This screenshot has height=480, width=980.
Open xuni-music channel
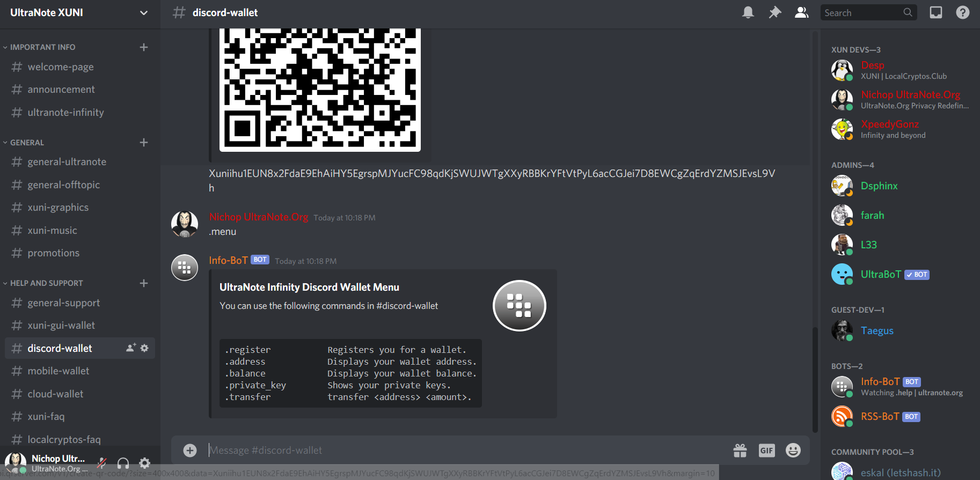(x=79, y=231)
